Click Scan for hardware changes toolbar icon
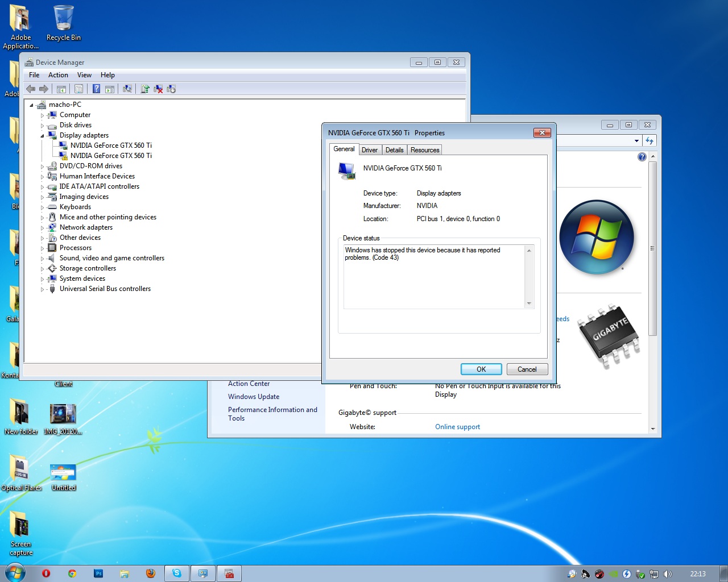 click(x=127, y=89)
